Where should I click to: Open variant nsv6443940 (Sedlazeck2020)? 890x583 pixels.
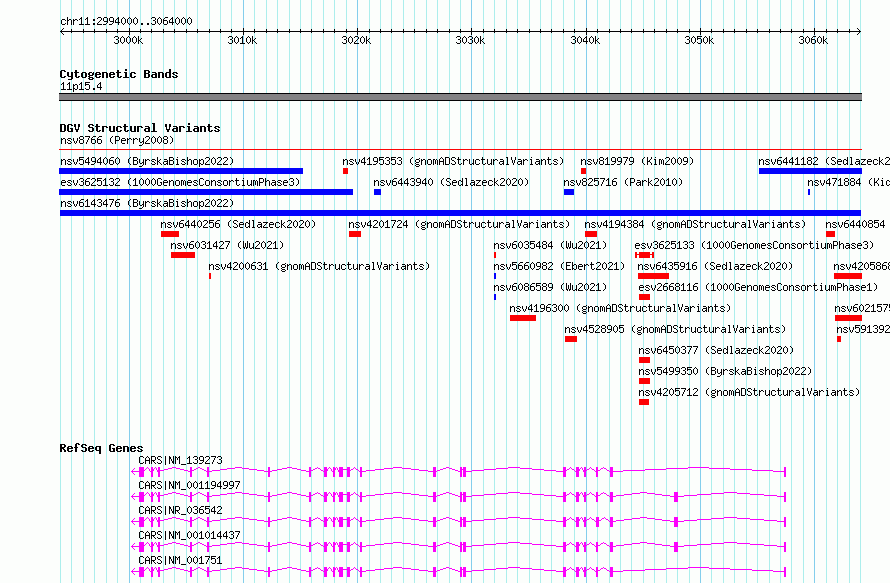[x=451, y=182]
